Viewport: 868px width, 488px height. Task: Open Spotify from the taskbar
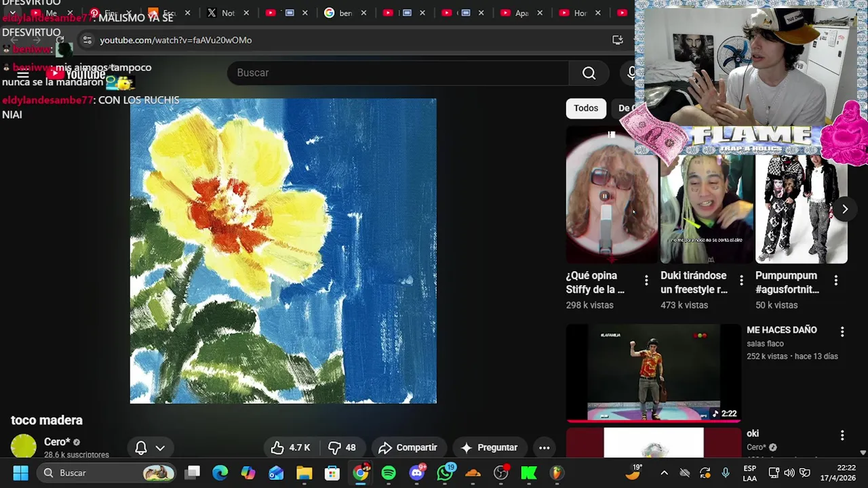389,472
